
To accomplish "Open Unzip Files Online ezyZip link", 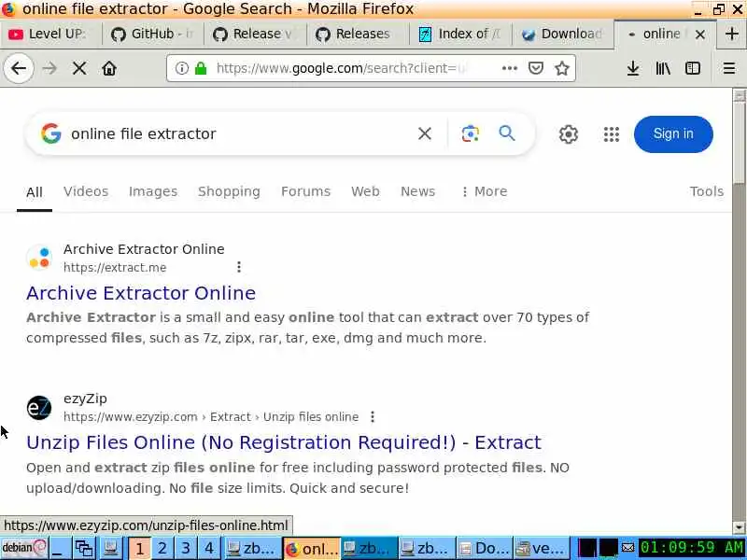I will tap(284, 442).
